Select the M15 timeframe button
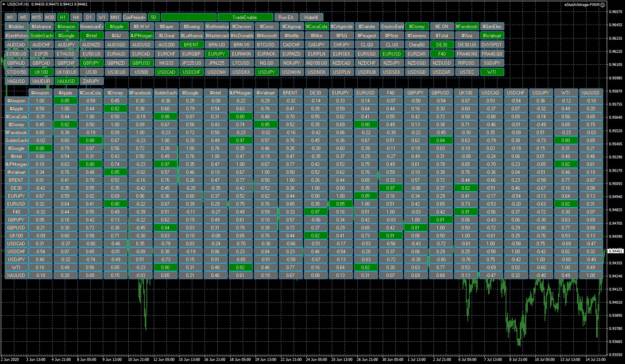 pyautogui.click(x=37, y=17)
